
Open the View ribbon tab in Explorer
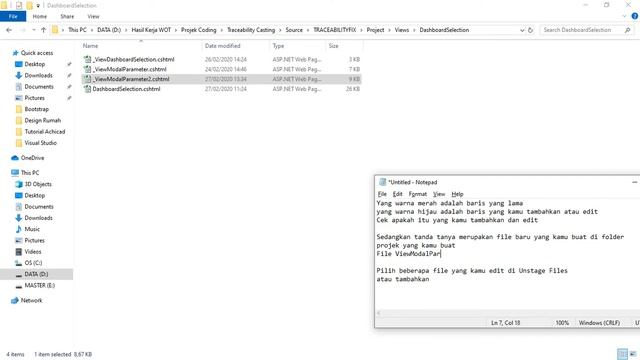pos(93,16)
